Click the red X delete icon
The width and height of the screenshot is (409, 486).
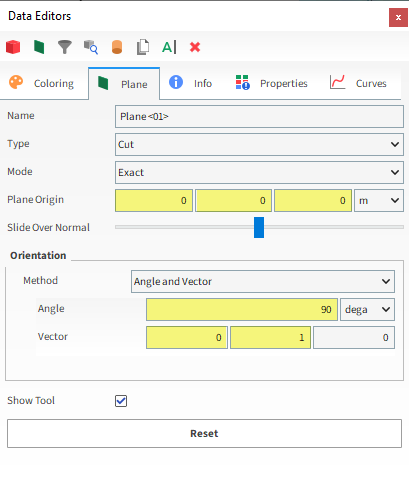(195, 47)
